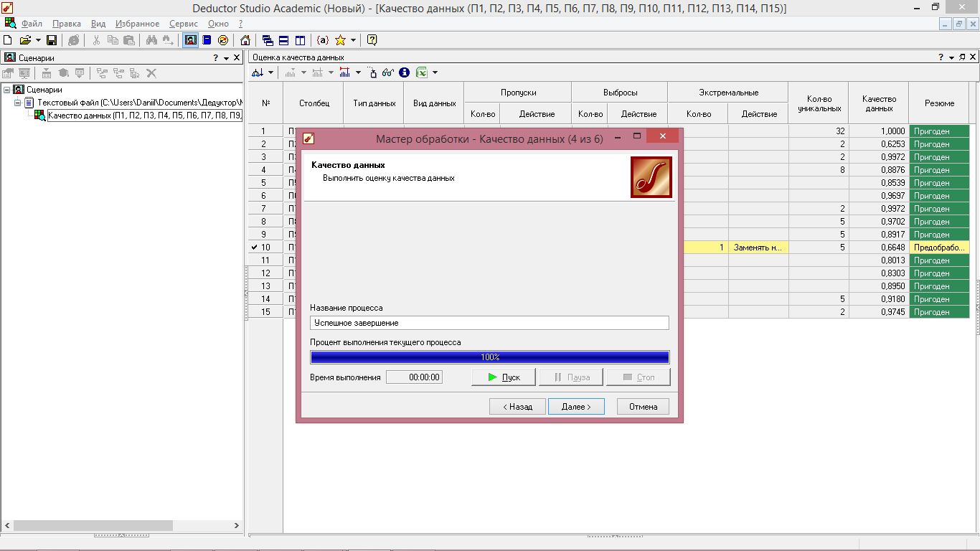980x551 pixels.
Task: Click the blue info circle icon
Action: pos(404,72)
